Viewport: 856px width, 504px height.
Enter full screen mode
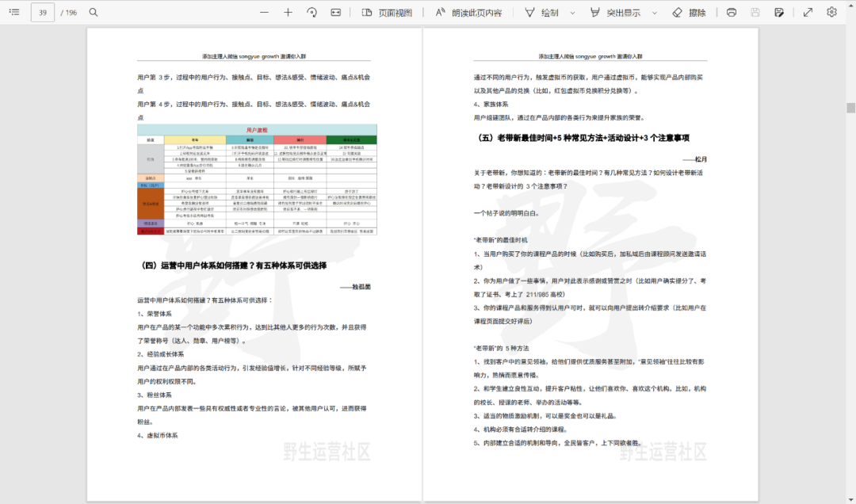tap(808, 12)
